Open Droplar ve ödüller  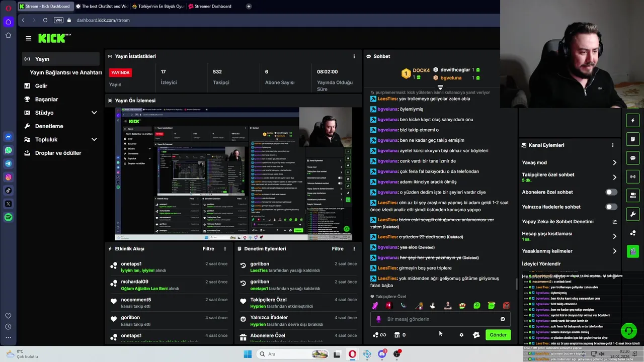click(x=58, y=153)
